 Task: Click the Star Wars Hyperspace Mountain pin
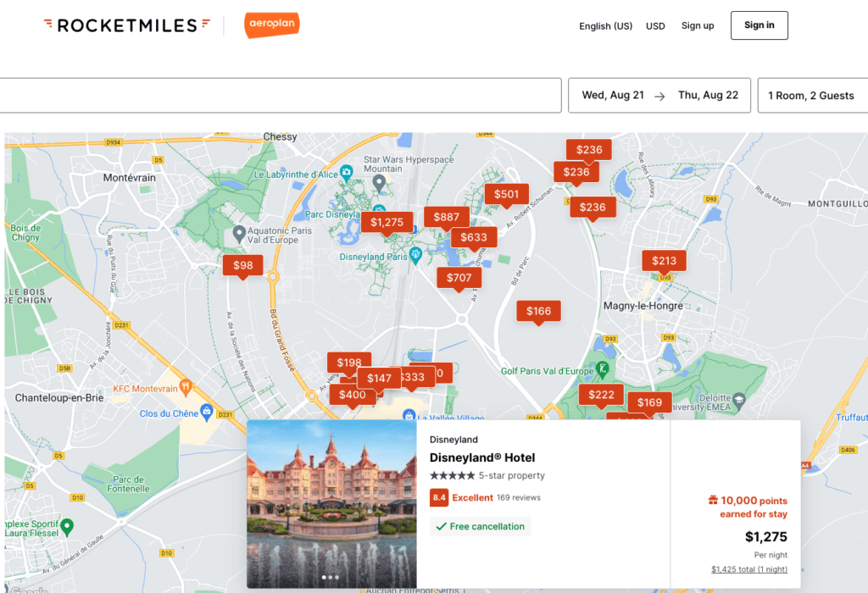point(380,181)
